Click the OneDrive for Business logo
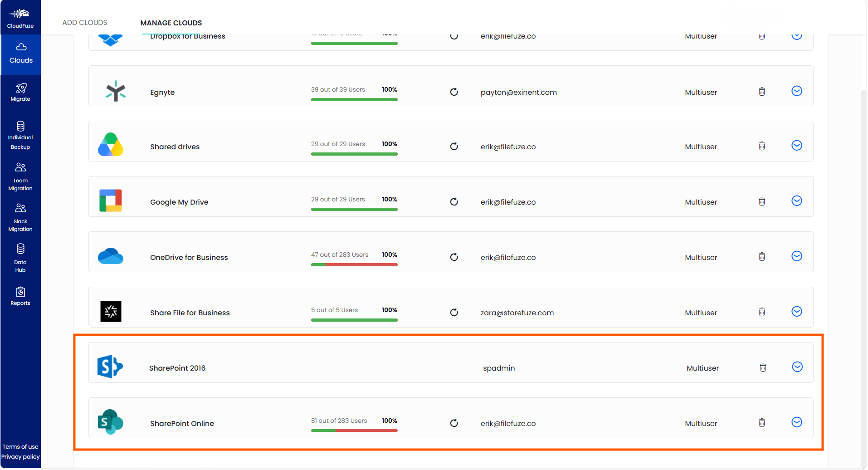This screenshot has width=868, height=470. click(111, 256)
